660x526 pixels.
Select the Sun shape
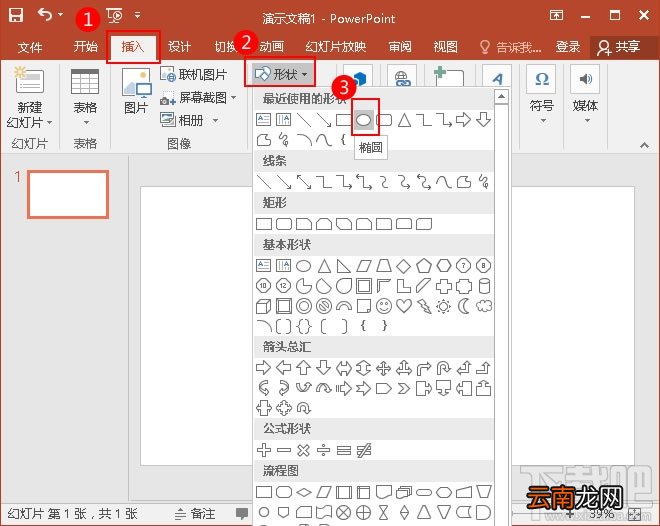coord(444,306)
